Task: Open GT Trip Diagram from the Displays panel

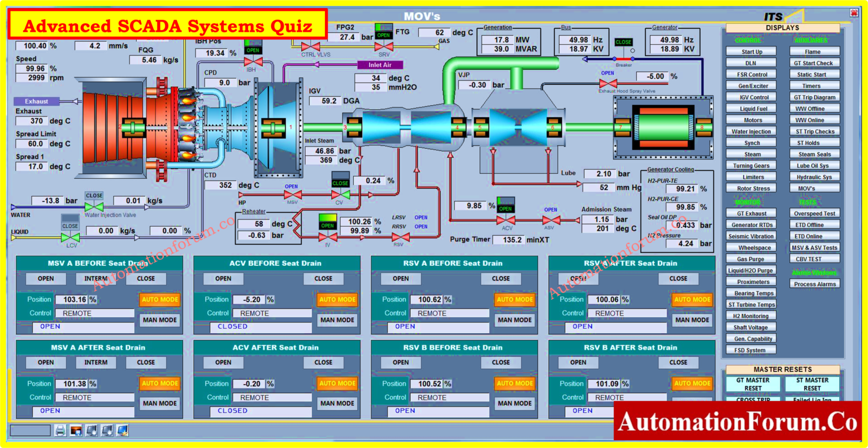Action: pyautogui.click(x=814, y=97)
